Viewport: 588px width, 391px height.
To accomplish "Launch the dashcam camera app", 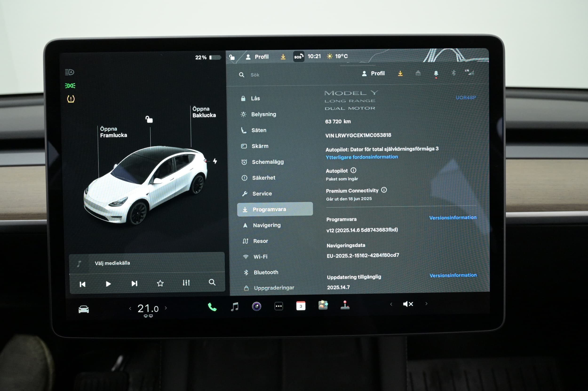I will coord(256,306).
